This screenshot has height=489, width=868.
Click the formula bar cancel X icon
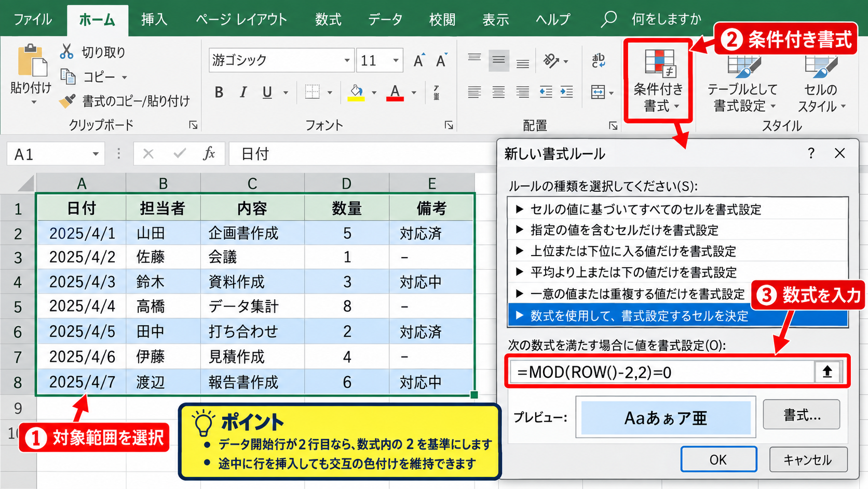point(148,153)
